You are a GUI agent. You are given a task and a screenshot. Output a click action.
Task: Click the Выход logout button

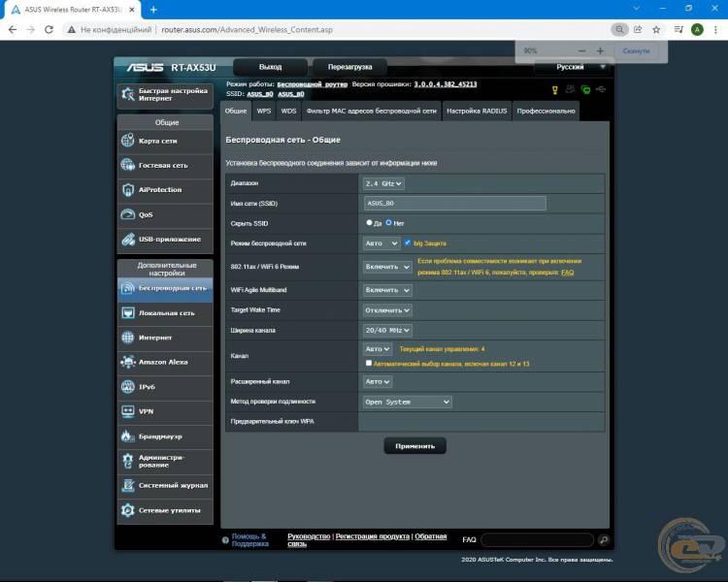click(x=270, y=67)
